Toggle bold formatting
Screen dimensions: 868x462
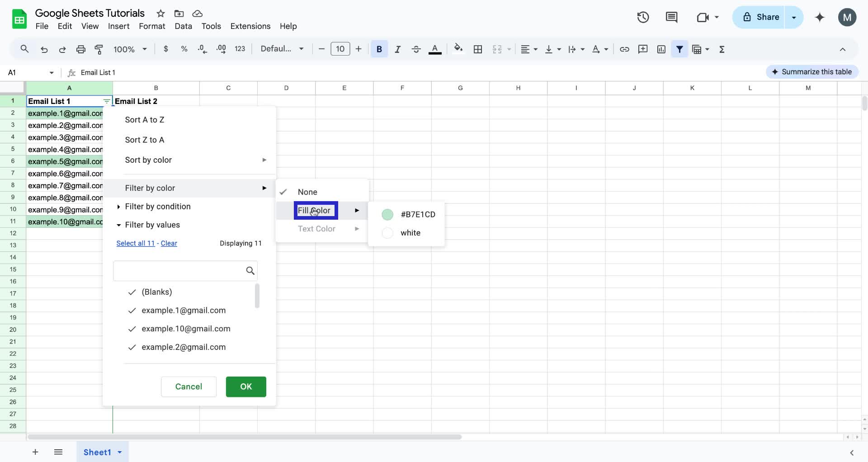[379, 49]
